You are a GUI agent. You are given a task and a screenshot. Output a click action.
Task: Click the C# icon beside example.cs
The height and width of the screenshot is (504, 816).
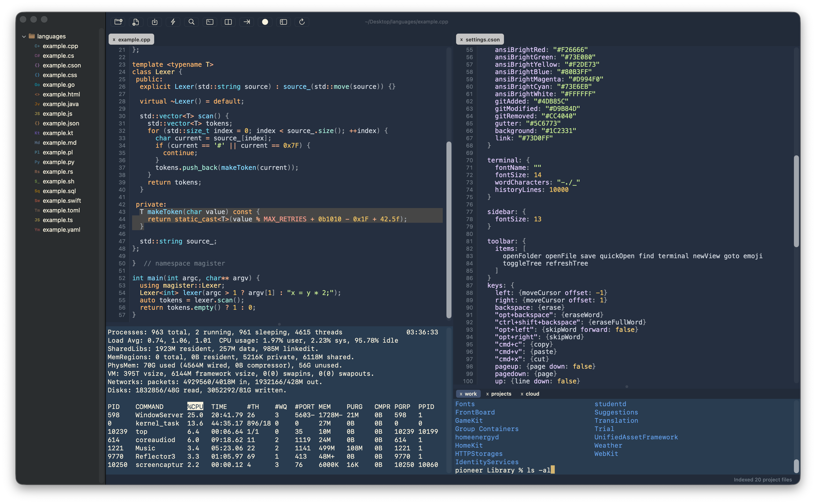pos(37,56)
